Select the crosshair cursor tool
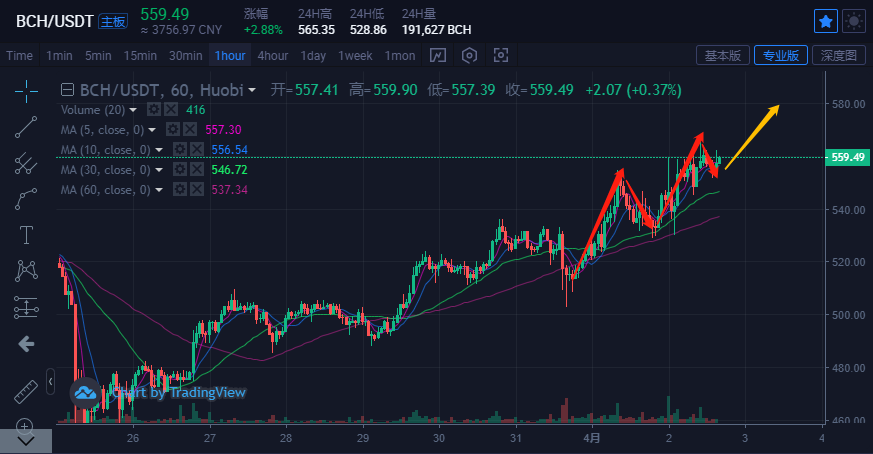Image resolution: width=873 pixels, height=454 pixels. coord(26,91)
